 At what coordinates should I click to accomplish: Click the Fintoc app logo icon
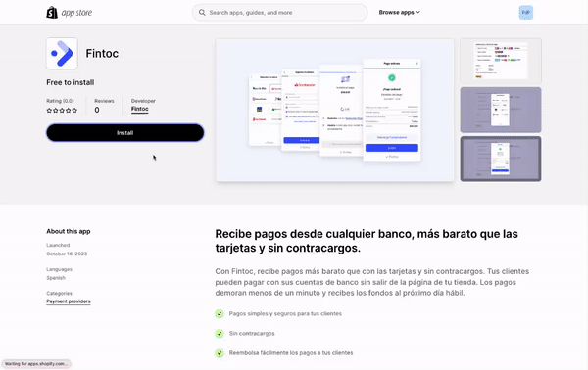pyautogui.click(x=62, y=54)
